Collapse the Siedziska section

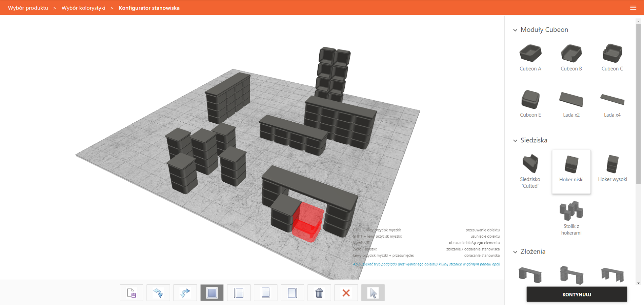[515, 140]
